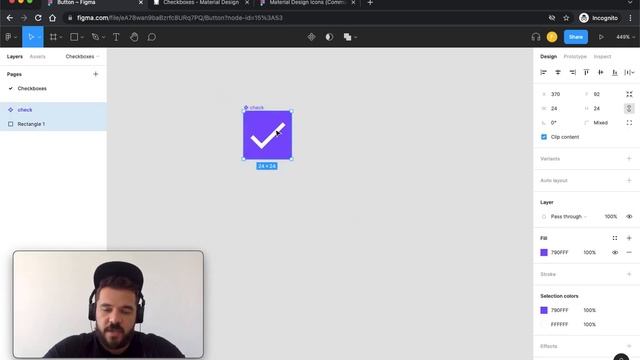Add a new fill
The height and width of the screenshot is (360, 640).
tap(629, 238)
